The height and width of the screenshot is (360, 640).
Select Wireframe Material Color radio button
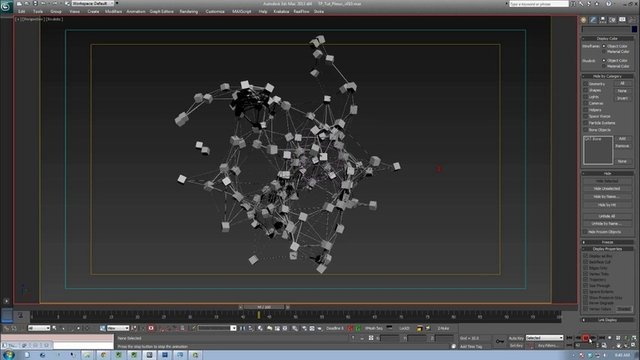(604, 52)
